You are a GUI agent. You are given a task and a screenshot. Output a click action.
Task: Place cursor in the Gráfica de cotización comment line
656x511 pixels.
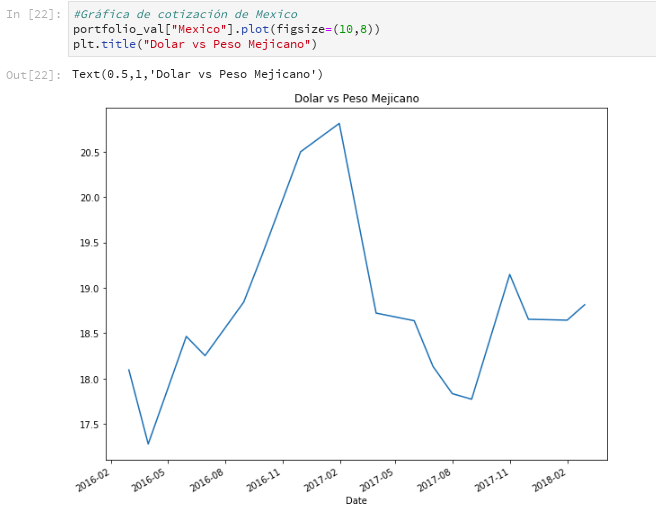coord(184,14)
